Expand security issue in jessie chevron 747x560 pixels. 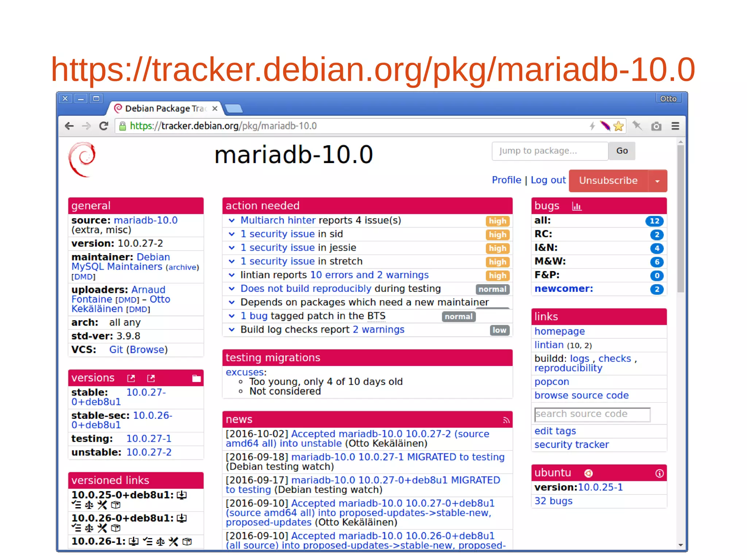[x=232, y=248]
